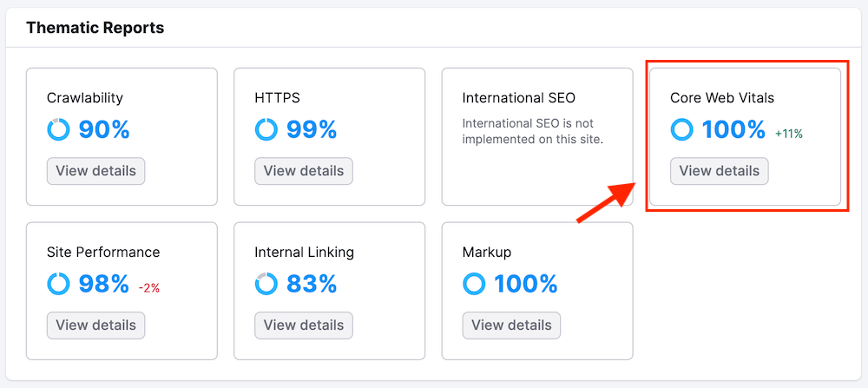Open HTTPS View details
Image resolution: width=868 pixels, height=388 pixels.
pos(304,171)
